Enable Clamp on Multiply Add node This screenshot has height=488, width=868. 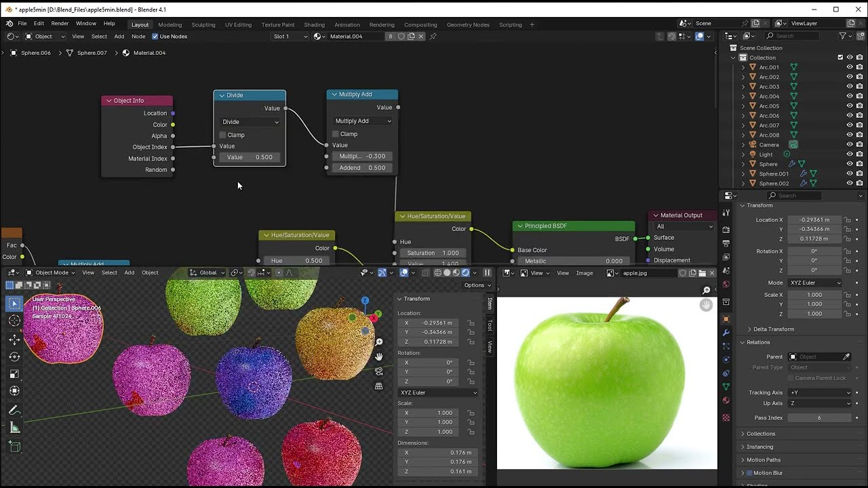click(x=335, y=134)
